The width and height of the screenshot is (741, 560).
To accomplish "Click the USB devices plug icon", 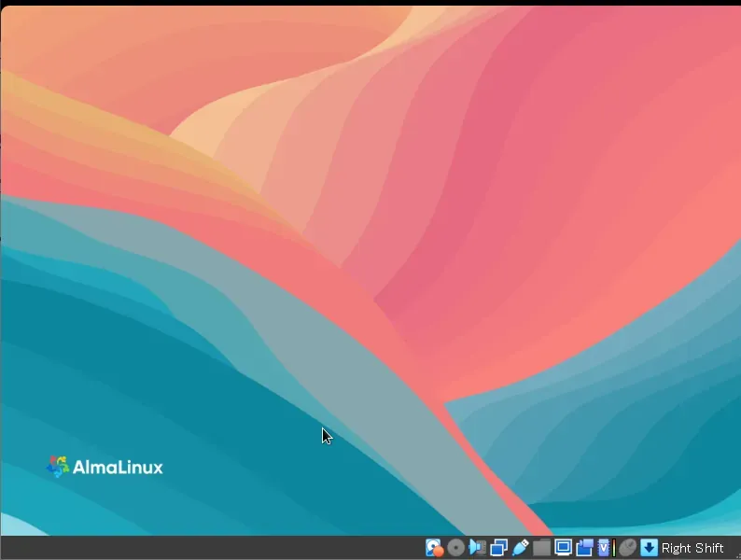I will click(x=521, y=548).
